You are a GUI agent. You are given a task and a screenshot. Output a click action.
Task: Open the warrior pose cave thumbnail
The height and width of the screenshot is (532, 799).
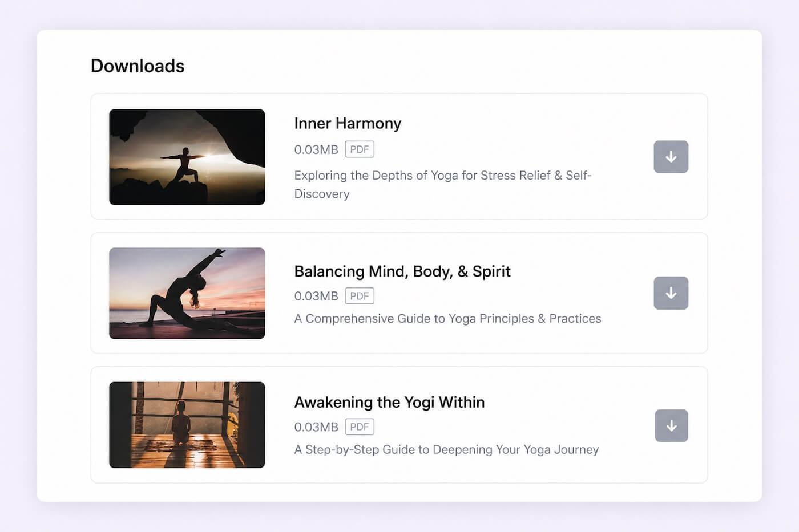click(x=187, y=157)
